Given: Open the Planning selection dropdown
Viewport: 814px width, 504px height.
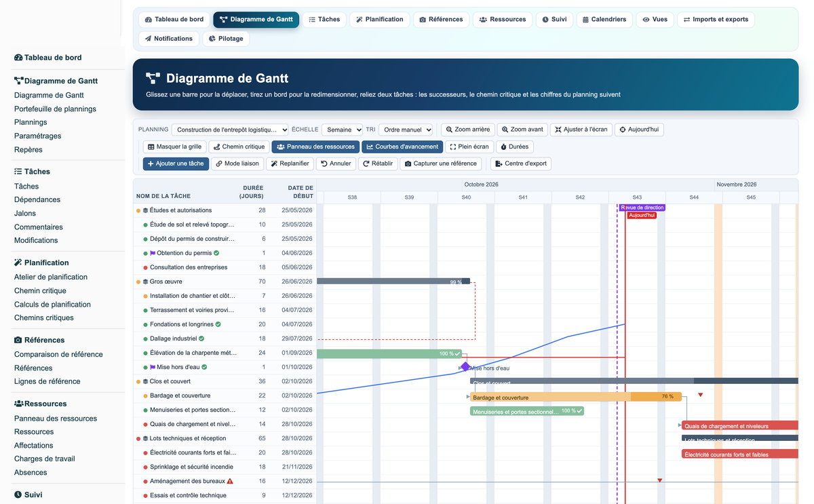Looking at the screenshot, I should [x=230, y=130].
